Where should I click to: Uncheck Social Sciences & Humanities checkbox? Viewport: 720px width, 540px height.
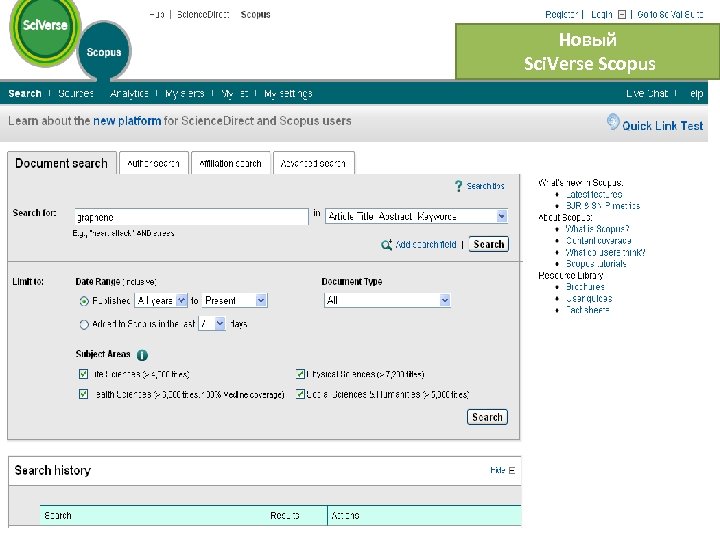coord(300,394)
